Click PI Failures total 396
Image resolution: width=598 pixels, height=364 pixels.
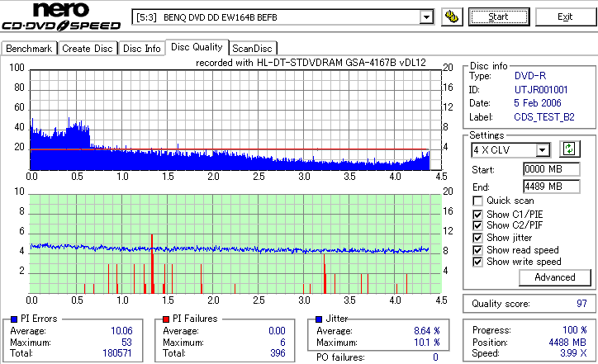click(278, 353)
